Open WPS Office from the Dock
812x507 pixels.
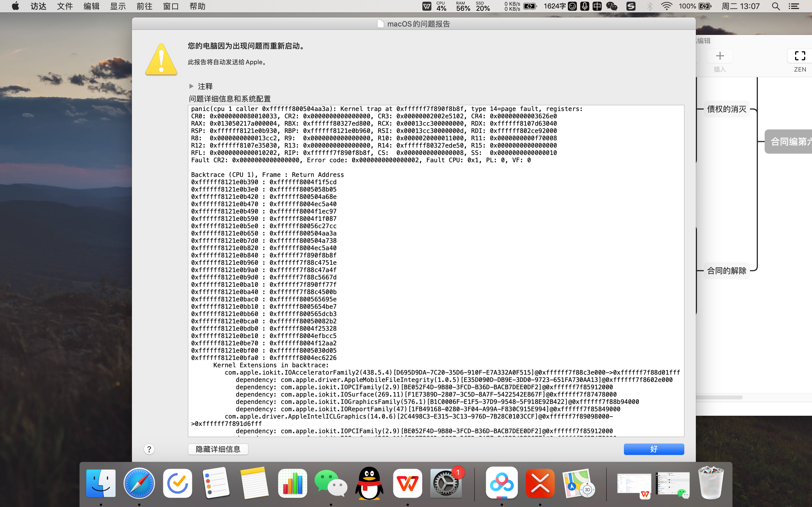pos(407,483)
